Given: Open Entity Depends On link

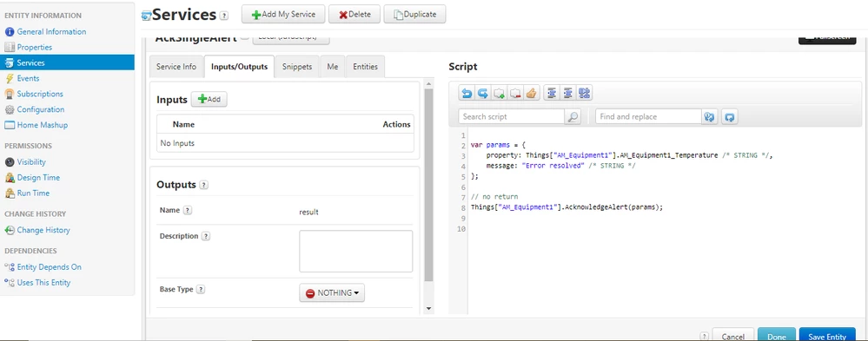Looking at the screenshot, I should click(x=50, y=267).
